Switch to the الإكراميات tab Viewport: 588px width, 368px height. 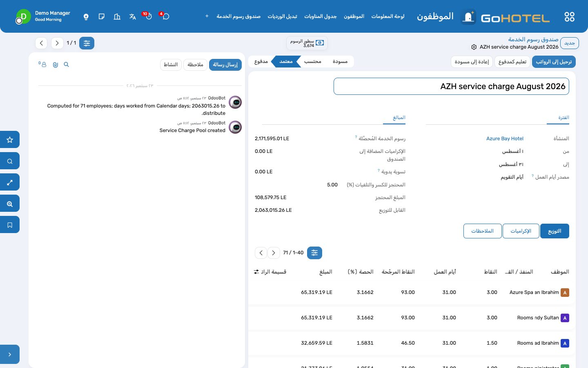521,231
